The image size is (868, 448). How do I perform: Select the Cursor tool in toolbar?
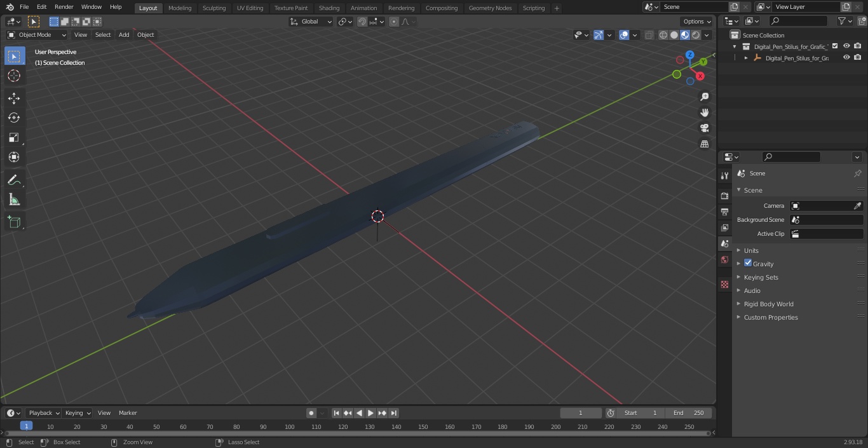click(x=14, y=76)
